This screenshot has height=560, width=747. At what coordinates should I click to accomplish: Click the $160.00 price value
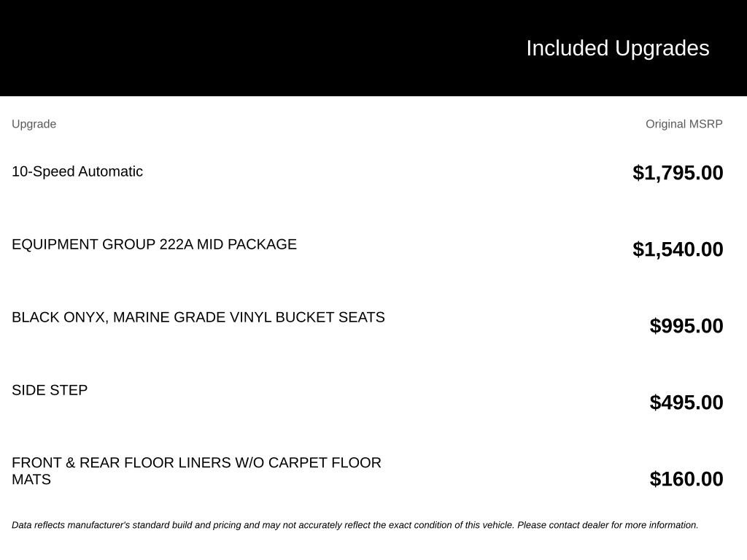pos(686,479)
